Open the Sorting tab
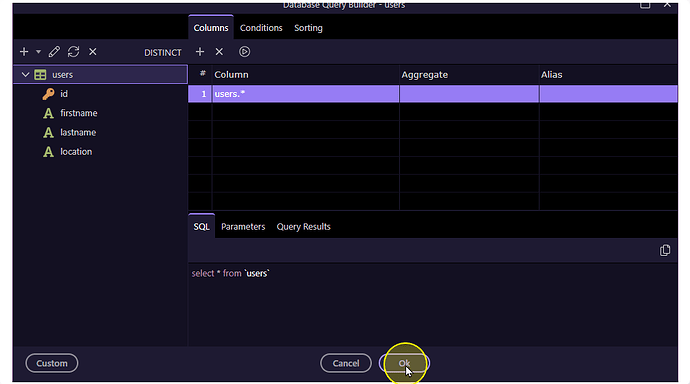The image size is (690, 384). click(308, 28)
